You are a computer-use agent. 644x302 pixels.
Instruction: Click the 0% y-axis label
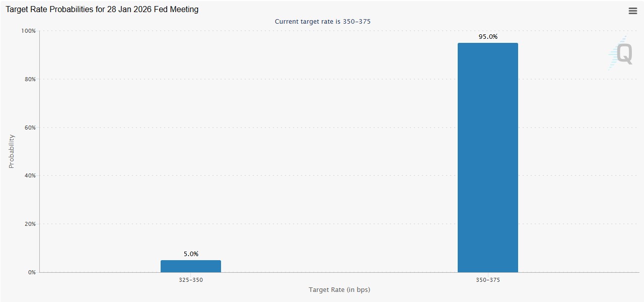click(x=32, y=272)
